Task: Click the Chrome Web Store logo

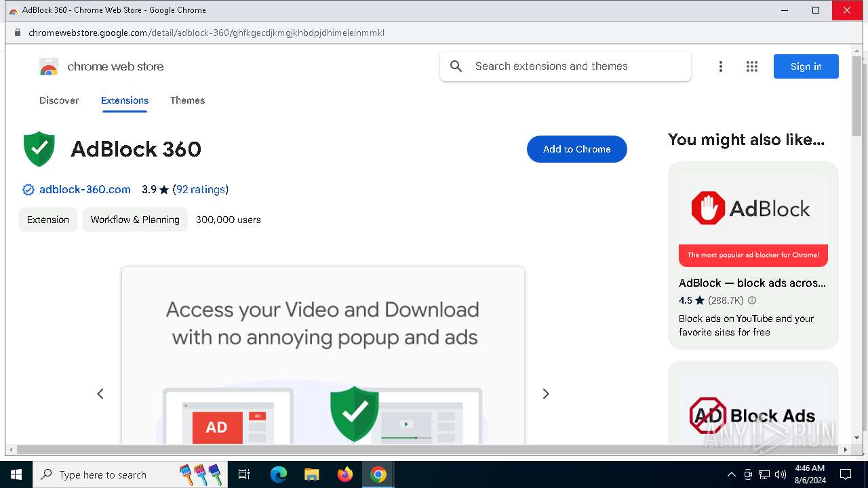Action: 49,66
